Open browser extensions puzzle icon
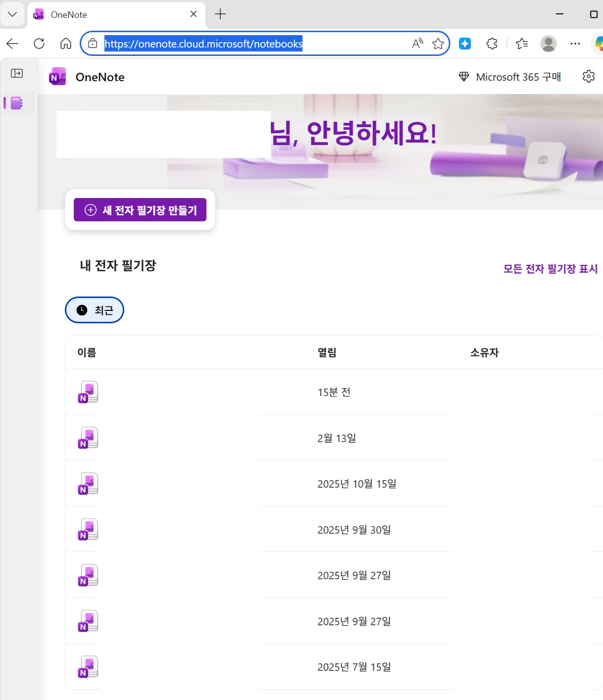This screenshot has height=700, width=603. tap(492, 44)
